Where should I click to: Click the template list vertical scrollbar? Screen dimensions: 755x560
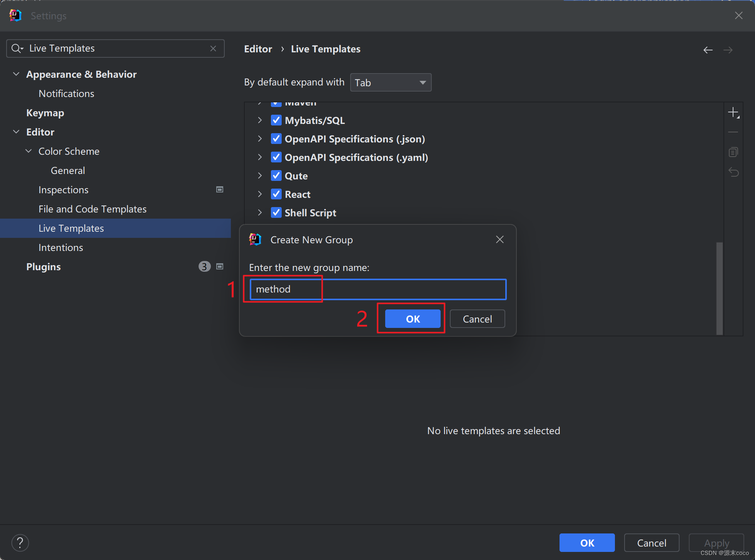point(719,288)
